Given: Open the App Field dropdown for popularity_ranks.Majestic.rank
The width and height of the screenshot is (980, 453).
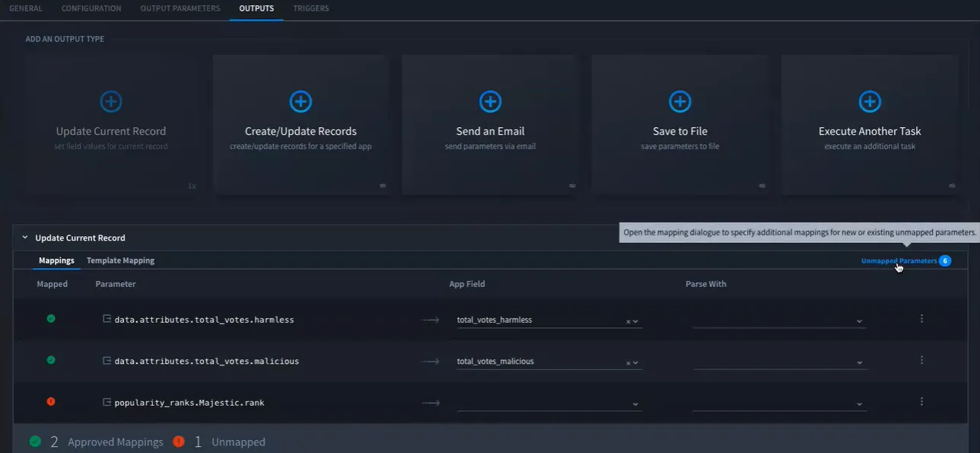Looking at the screenshot, I should (549, 403).
